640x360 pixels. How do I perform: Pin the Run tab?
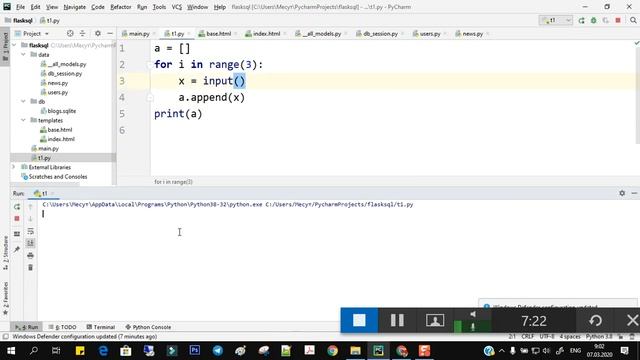click(x=17, y=249)
